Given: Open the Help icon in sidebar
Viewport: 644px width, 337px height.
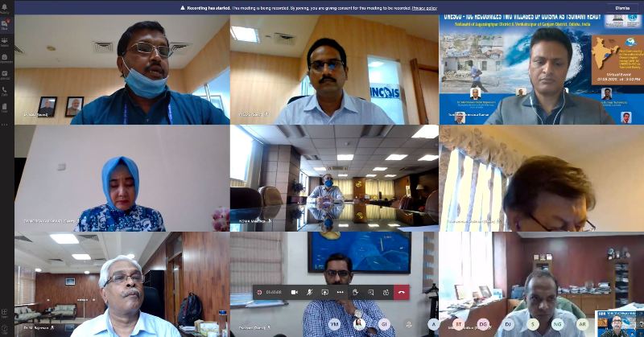Looking at the screenshot, I should point(5,328).
